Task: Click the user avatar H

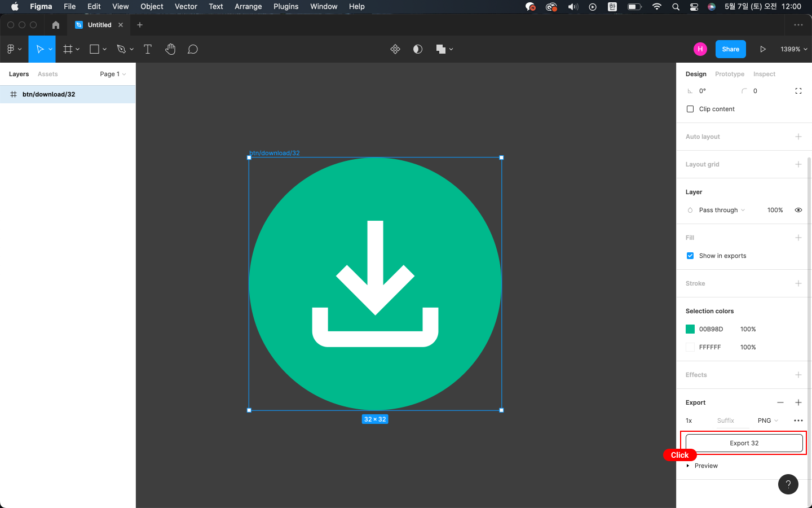Action: (700, 49)
